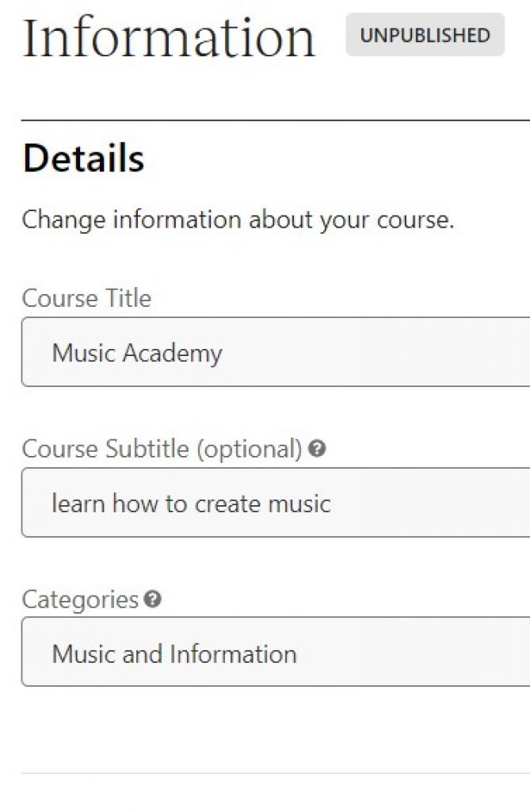Click the word "Academy" in Course Title
This screenshot has height=812, width=530.
point(173,353)
